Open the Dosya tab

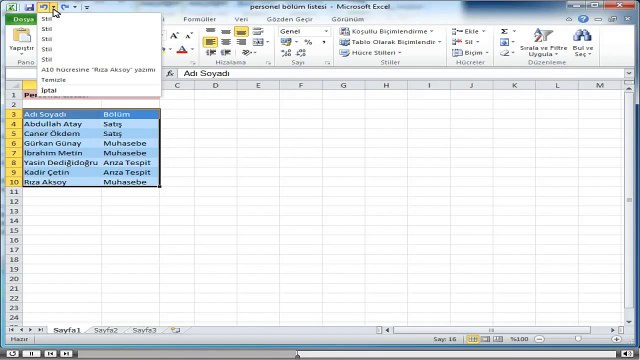23,19
